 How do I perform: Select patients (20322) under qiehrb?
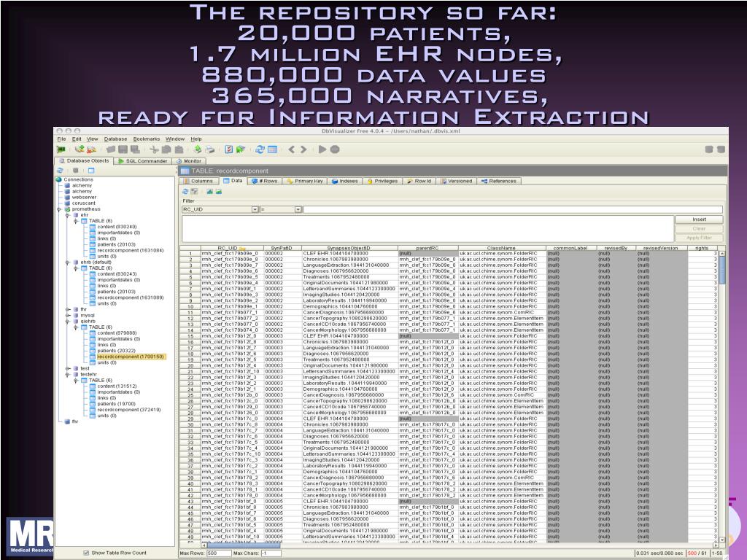click(116, 351)
